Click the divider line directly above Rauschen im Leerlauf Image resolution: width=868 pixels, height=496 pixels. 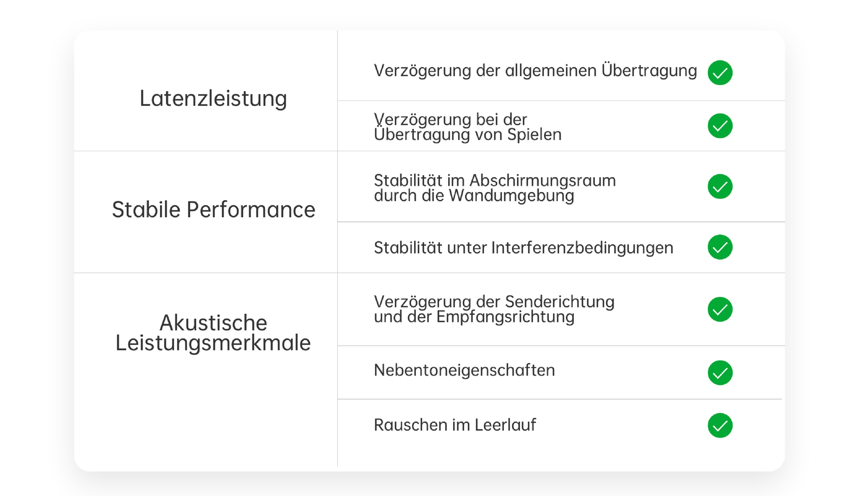pyautogui.click(x=559, y=399)
